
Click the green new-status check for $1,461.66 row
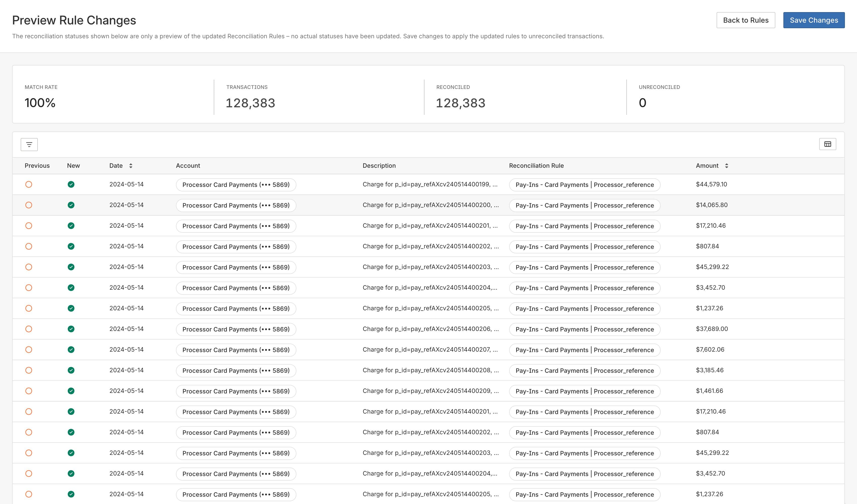[x=71, y=391]
